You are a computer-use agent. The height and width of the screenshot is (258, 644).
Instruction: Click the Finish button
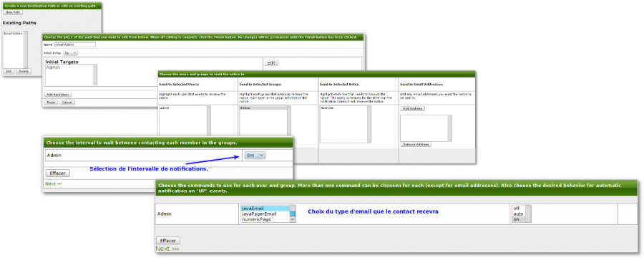click(51, 102)
